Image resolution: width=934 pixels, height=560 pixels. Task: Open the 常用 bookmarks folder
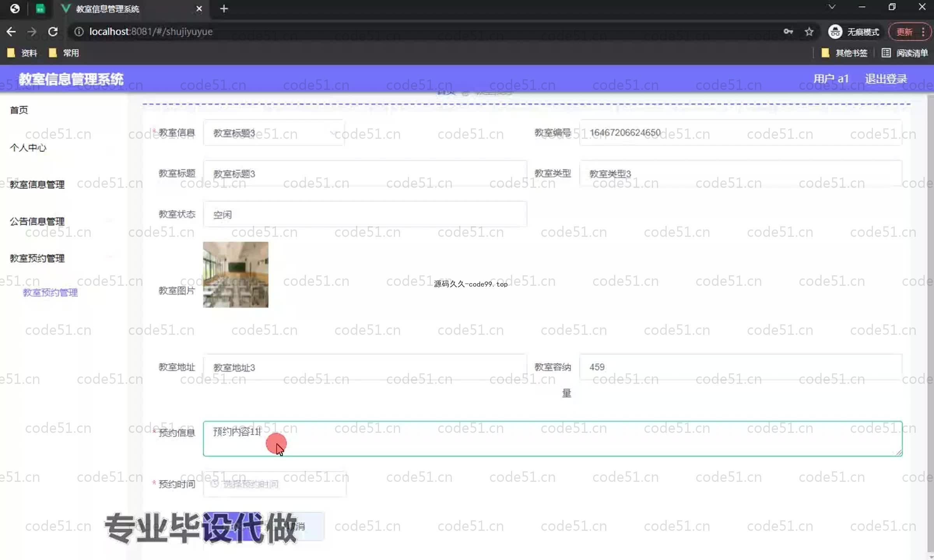(x=64, y=53)
